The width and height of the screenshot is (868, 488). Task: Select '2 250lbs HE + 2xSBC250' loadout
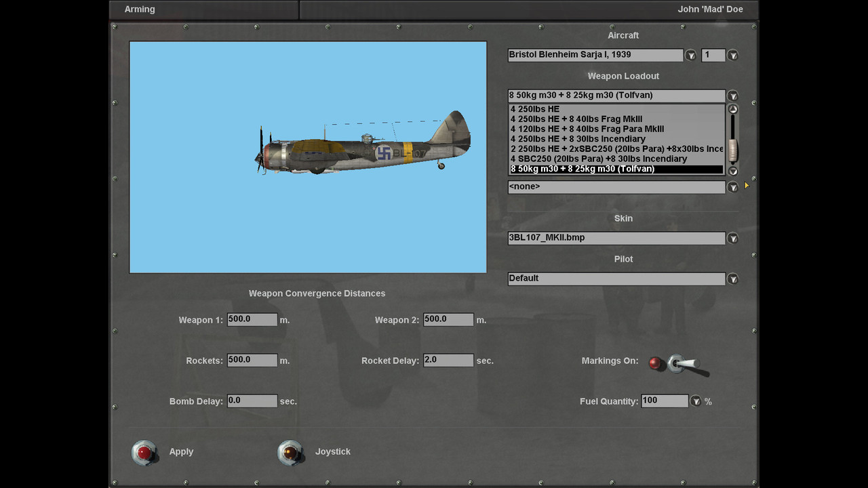(617, 149)
